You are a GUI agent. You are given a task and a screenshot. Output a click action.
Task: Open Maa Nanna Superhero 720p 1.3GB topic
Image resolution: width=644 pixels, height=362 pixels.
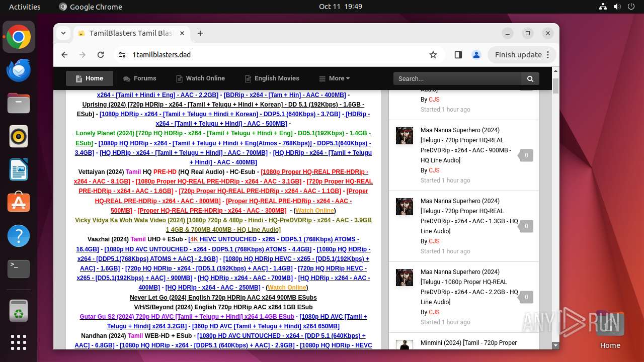click(x=469, y=216)
